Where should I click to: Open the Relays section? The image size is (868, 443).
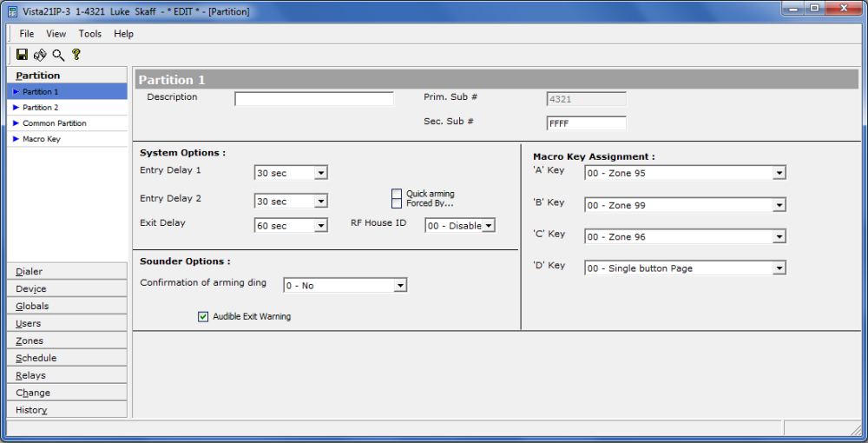click(x=67, y=375)
